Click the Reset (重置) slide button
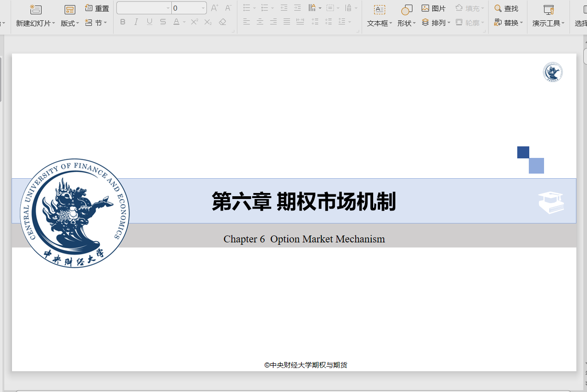587x392 pixels. (97, 8)
